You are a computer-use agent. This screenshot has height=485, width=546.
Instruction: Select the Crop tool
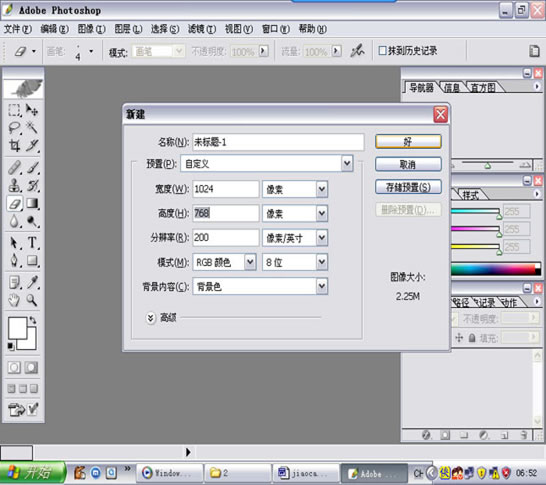[14, 146]
